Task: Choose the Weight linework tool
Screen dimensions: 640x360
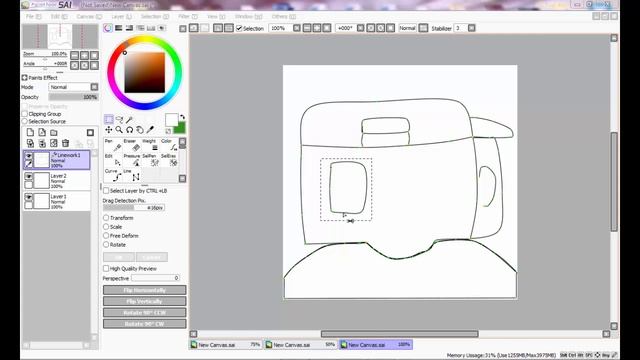Action: [151, 145]
